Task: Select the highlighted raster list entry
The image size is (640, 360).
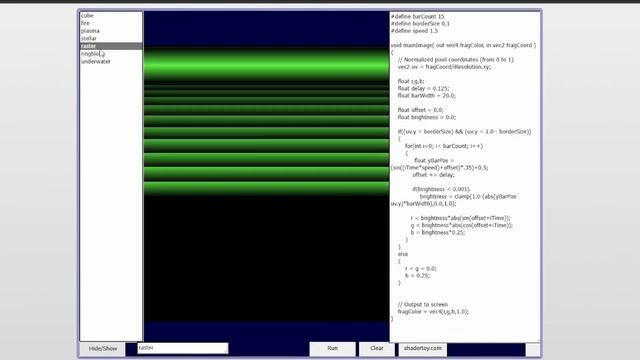Action: (x=111, y=46)
